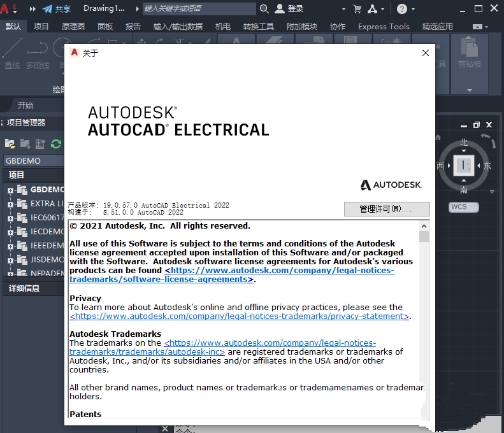Open the GBDEMO project selection dropdown

[x=34, y=160]
